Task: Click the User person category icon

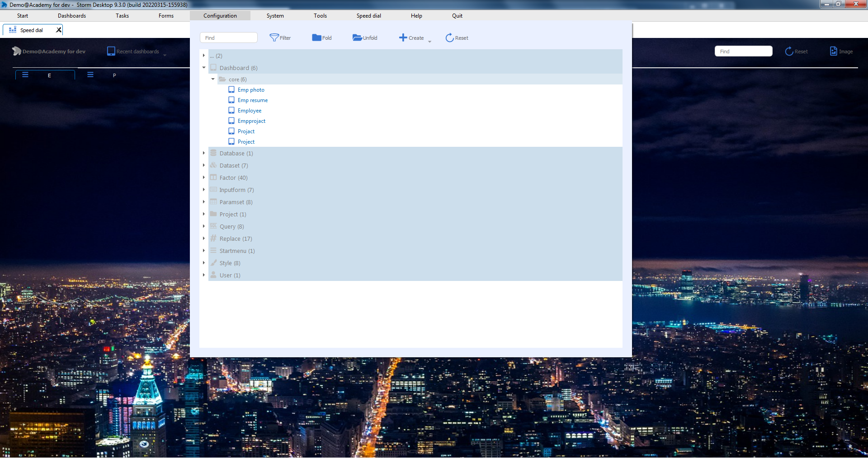Action: tap(213, 275)
